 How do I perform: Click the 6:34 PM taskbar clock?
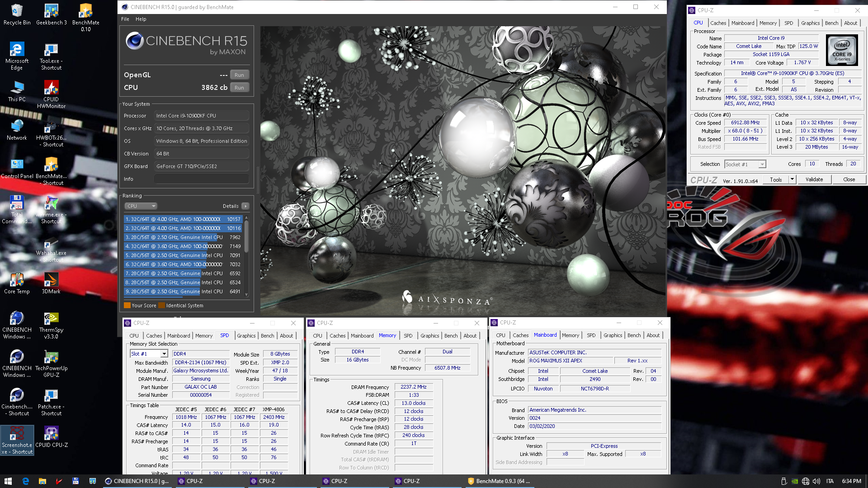pyautogui.click(x=851, y=481)
